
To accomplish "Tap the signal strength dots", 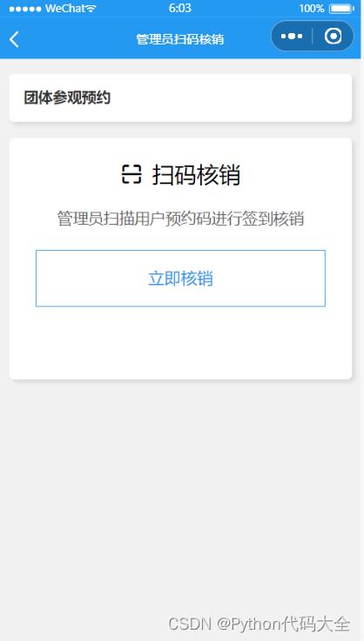I will point(25,9).
